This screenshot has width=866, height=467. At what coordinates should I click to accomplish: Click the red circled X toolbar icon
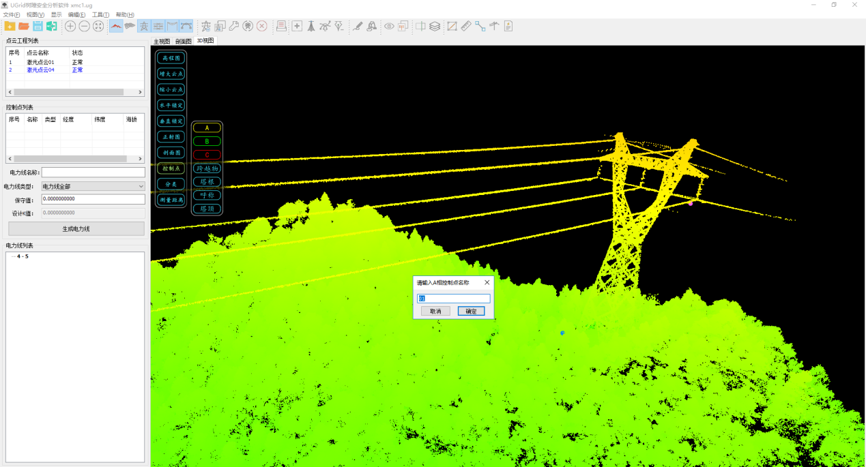(x=262, y=26)
